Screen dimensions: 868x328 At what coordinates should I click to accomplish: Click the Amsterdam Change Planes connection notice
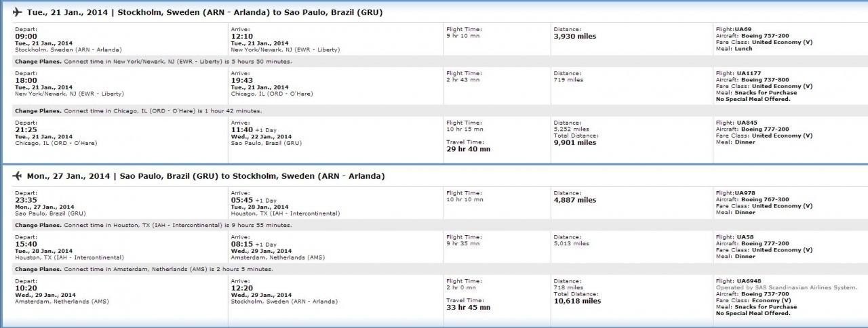(144, 269)
